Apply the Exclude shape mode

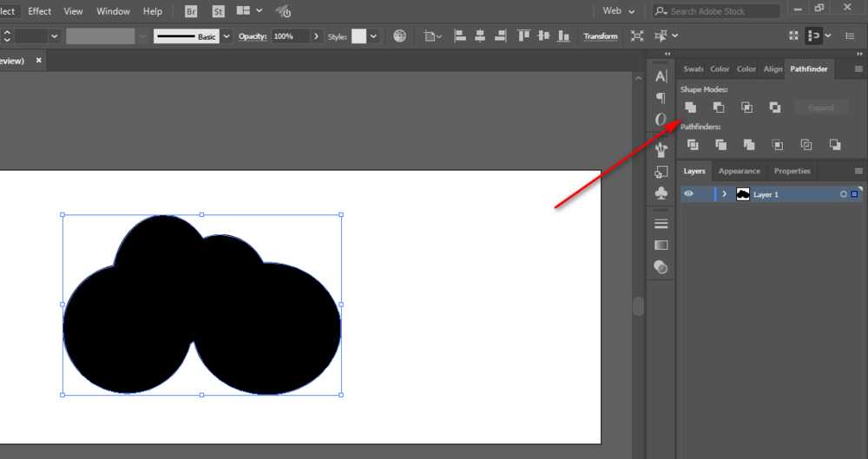pyautogui.click(x=774, y=108)
